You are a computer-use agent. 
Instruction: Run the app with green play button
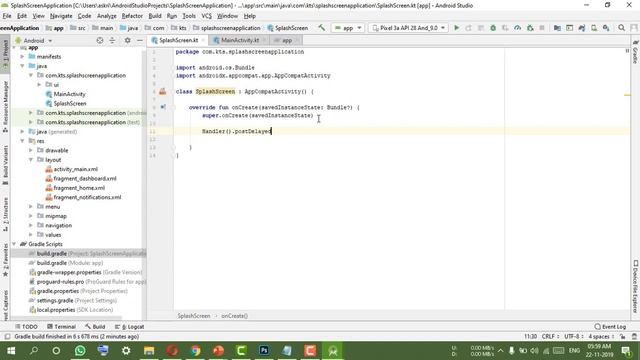[x=457, y=28]
